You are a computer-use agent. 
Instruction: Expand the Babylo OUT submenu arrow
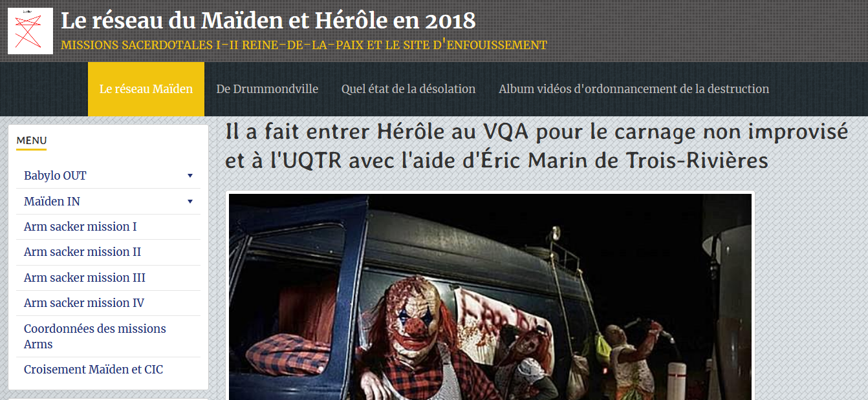point(190,176)
